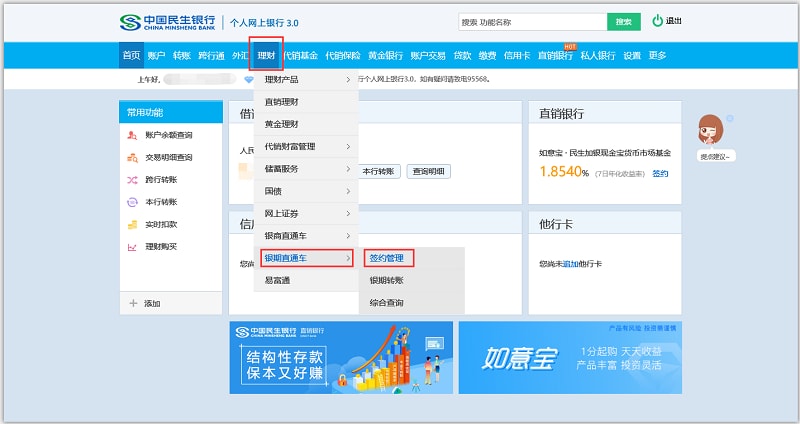Click the interbank transfer shuffle icon
800x424 pixels.
(132, 180)
